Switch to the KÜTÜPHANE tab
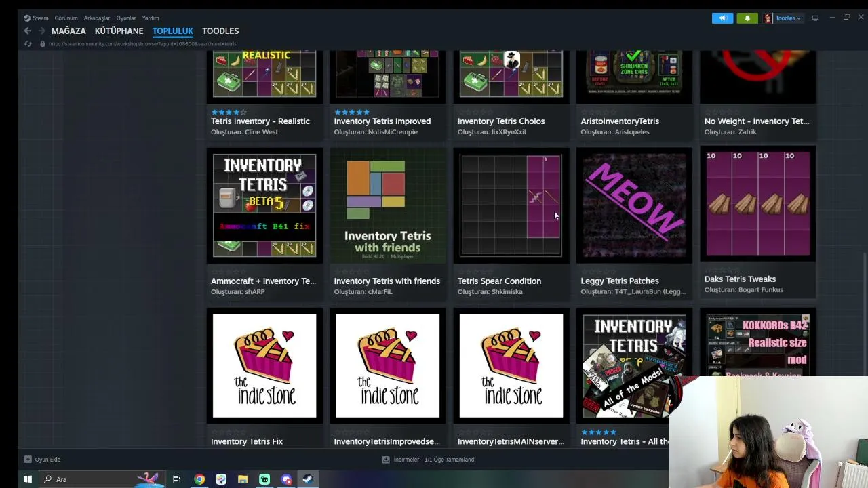Viewport: 868px width, 488px height. pyautogui.click(x=119, y=31)
